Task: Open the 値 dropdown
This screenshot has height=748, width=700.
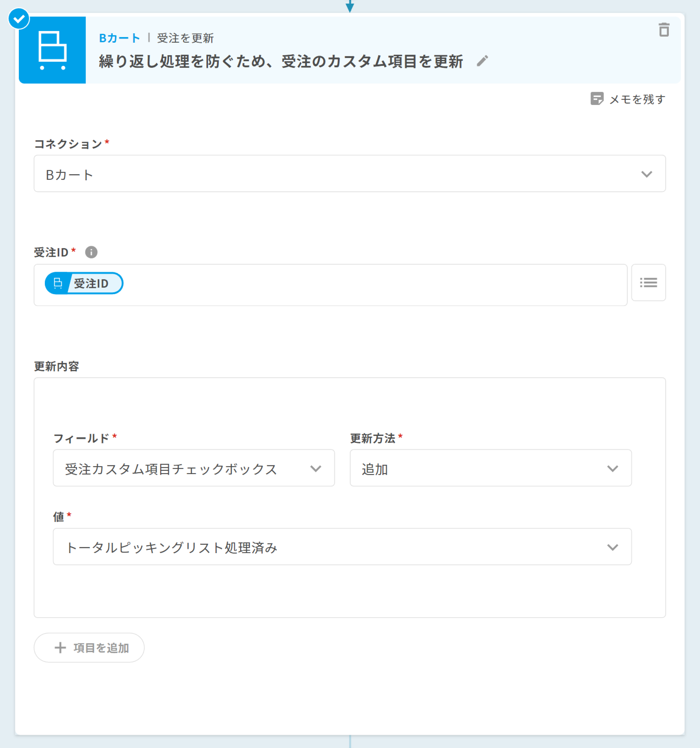Action: (x=342, y=547)
